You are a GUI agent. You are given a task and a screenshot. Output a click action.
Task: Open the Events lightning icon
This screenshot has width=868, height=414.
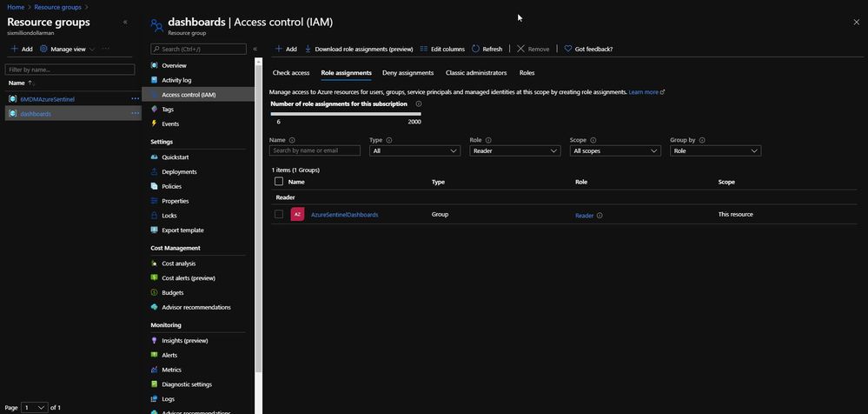155,124
